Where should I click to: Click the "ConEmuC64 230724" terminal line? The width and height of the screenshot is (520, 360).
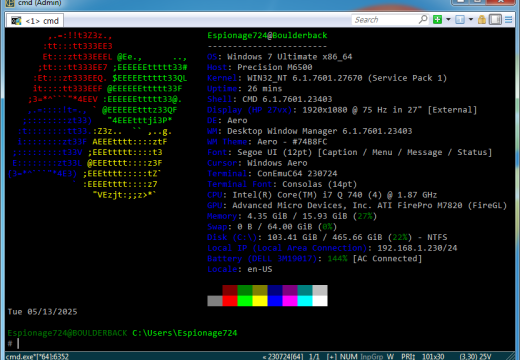297,174
